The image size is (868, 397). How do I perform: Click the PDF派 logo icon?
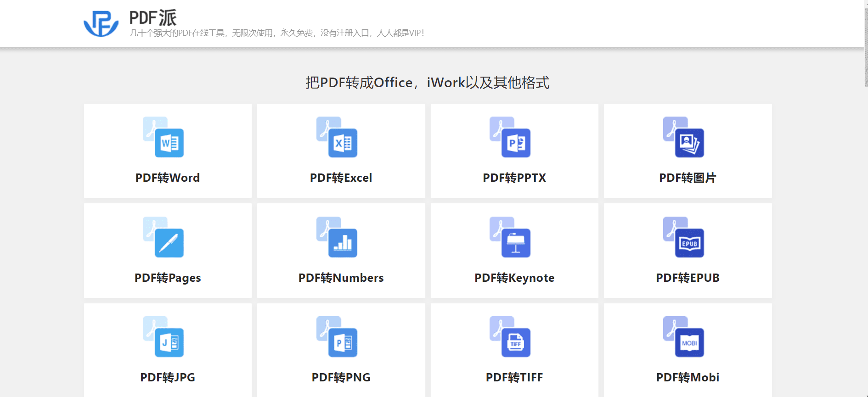[101, 23]
